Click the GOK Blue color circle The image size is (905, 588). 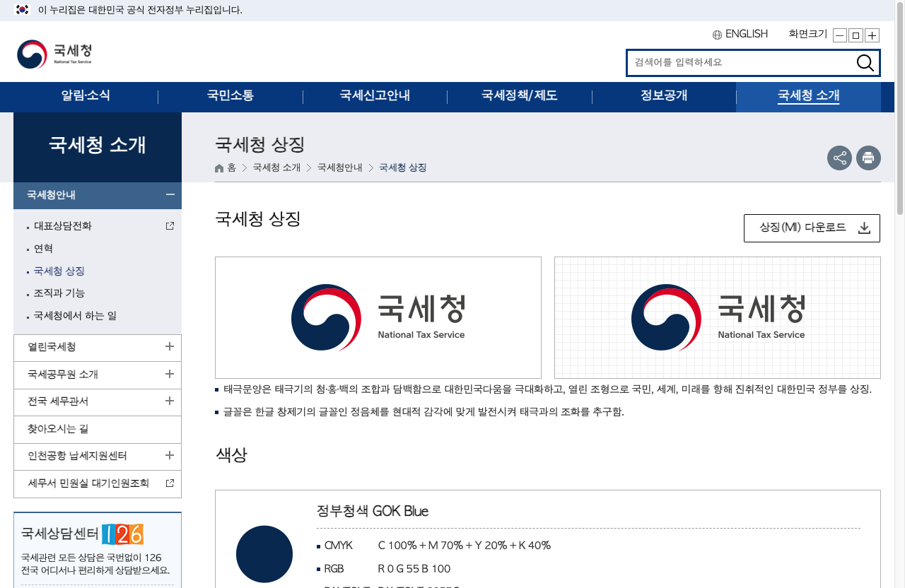coord(264,554)
